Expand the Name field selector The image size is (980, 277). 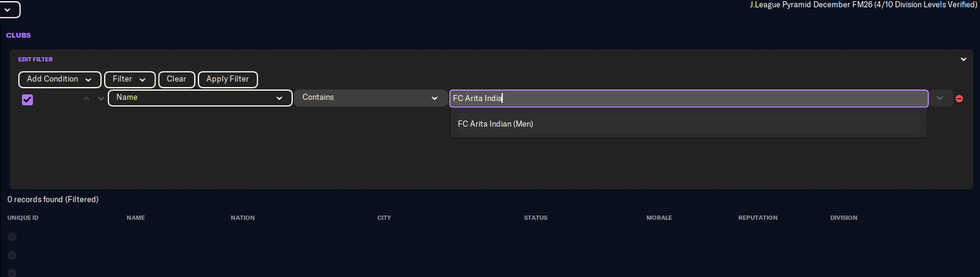click(200, 98)
